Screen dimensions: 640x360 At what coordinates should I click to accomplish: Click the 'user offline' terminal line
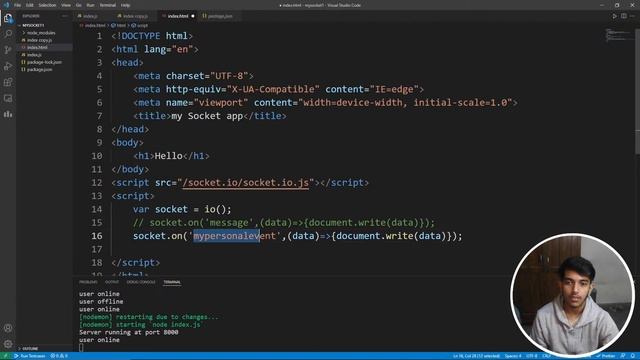pos(101,302)
